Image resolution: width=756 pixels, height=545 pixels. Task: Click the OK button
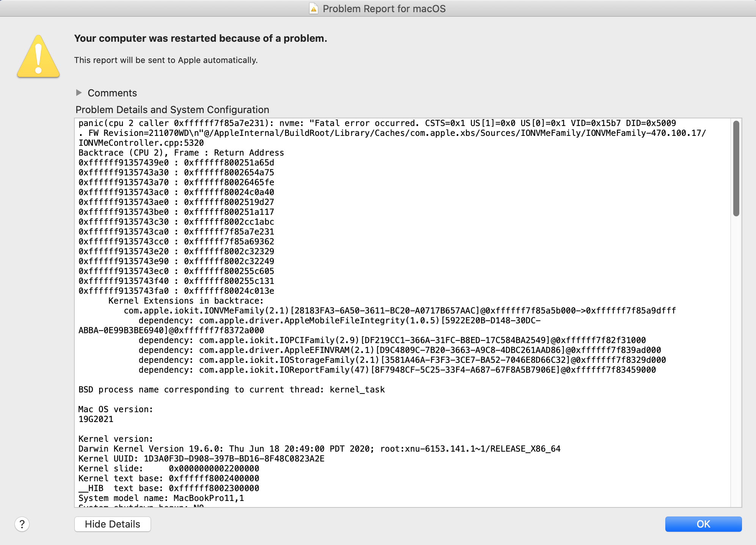703,524
